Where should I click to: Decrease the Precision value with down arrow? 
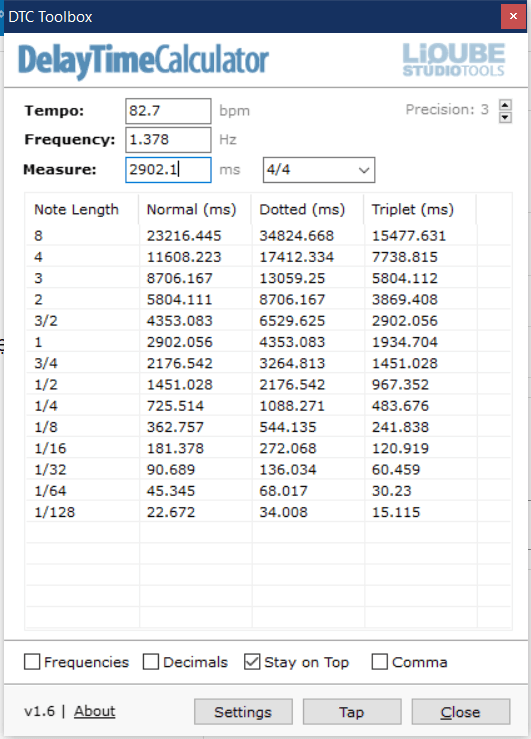tap(505, 117)
